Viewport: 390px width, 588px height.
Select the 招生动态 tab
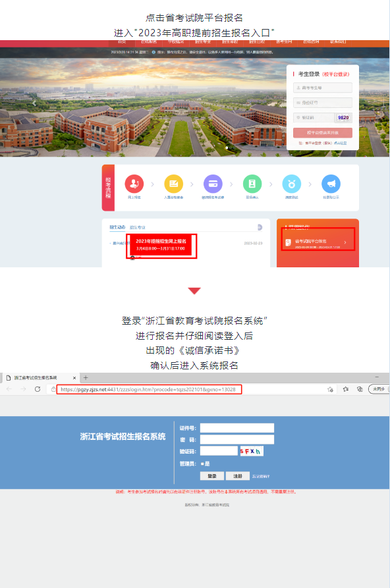(117, 227)
